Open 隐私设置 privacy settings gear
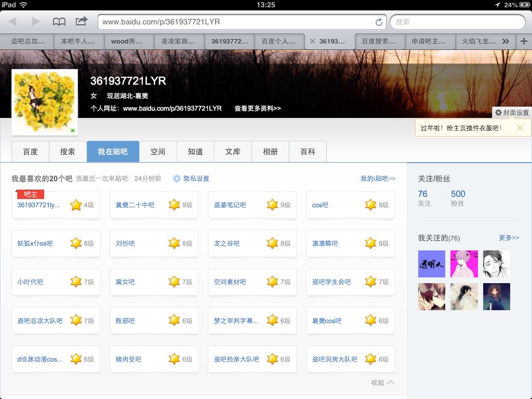The image size is (532, 399). 191,179
